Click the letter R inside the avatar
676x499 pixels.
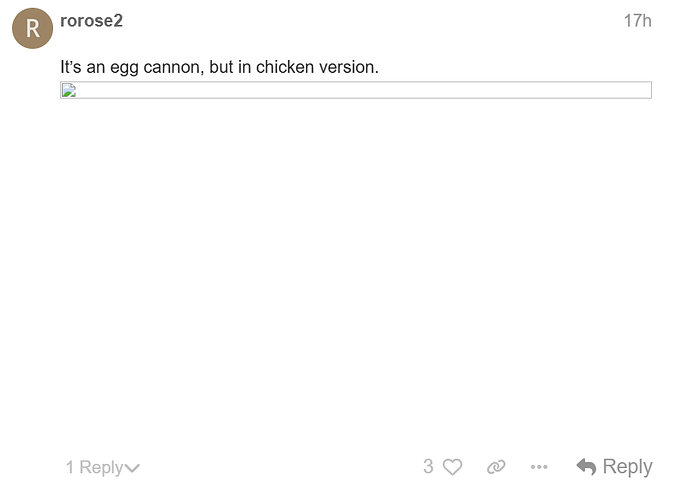32,29
